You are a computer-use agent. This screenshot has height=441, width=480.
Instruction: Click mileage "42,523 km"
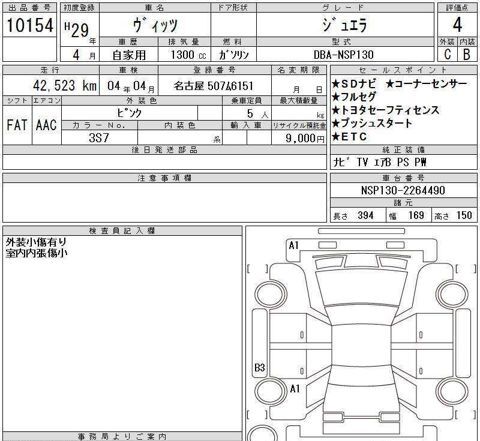point(65,86)
